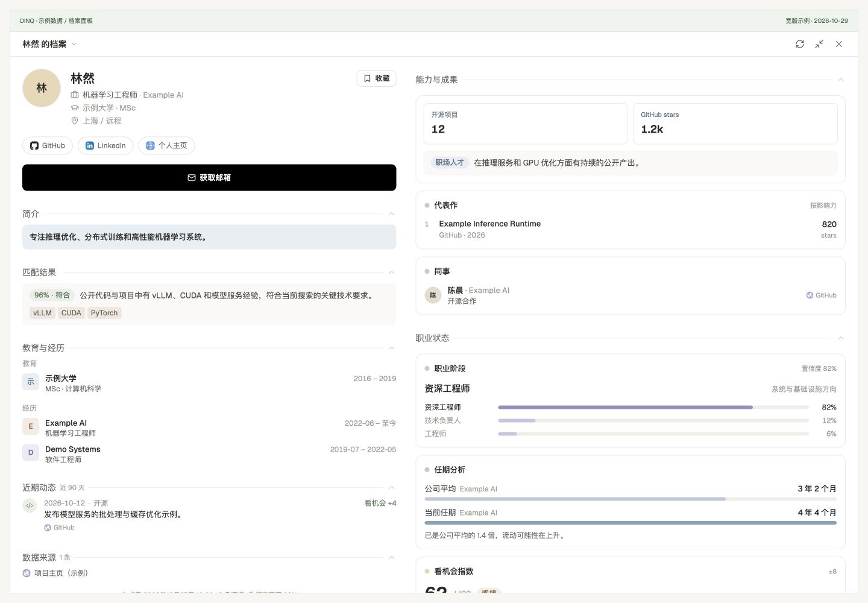Click the Example AI company E icon
868x603 pixels.
(31, 426)
